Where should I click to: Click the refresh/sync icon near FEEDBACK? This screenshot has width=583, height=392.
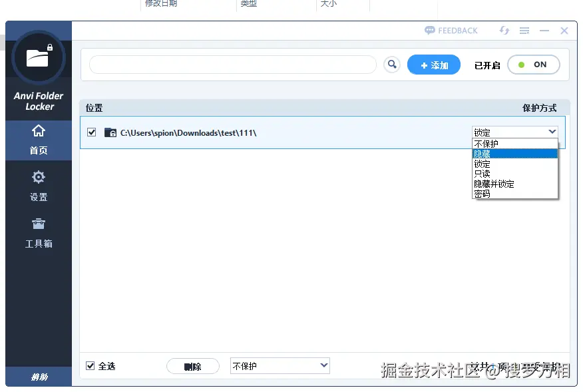coord(504,31)
